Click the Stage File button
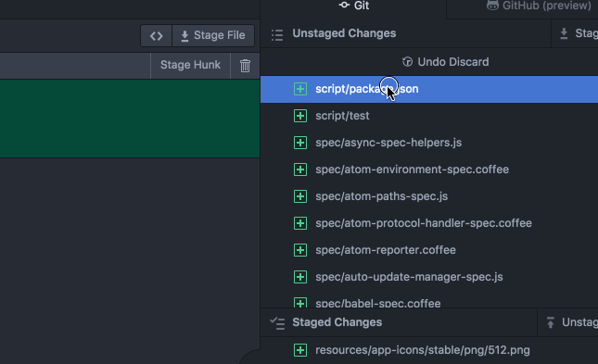Image resolution: width=598 pixels, height=364 pixels. pos(213,35)
